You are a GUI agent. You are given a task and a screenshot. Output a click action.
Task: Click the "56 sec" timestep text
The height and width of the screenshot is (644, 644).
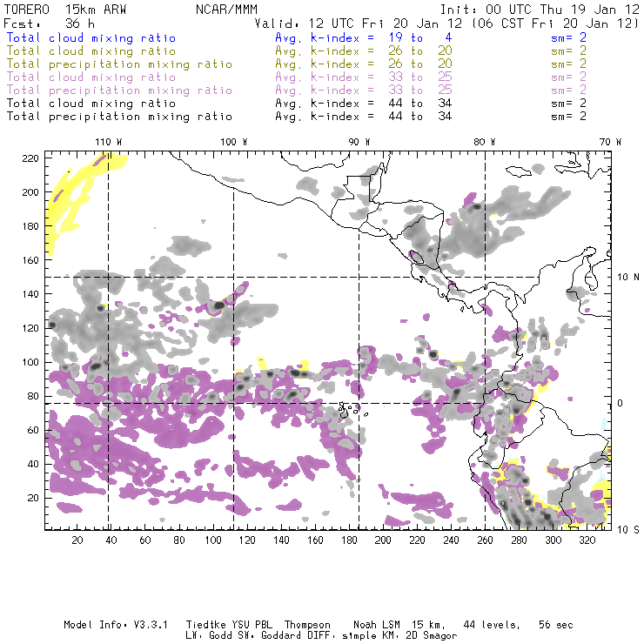[x=556, y=625]
